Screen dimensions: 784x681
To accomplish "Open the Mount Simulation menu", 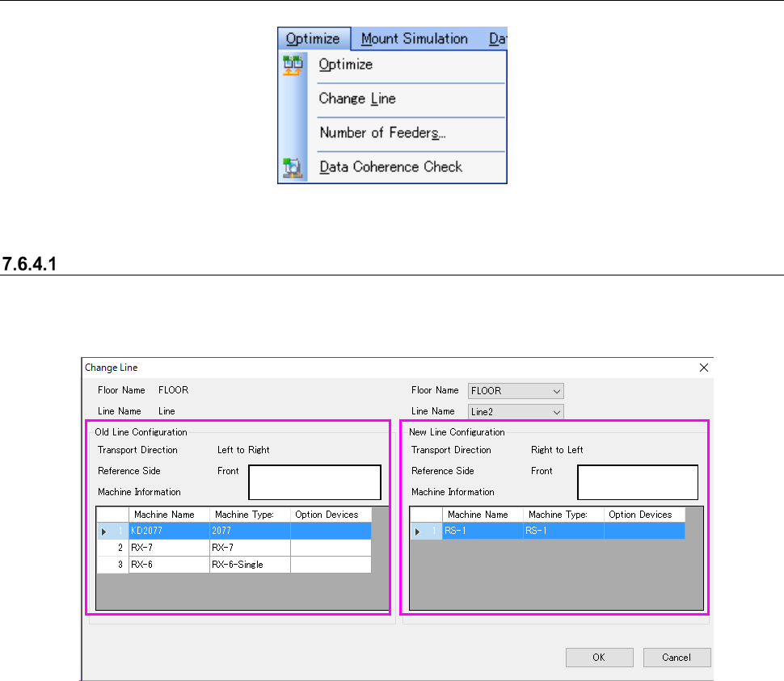I will click(x=415, y=39).
